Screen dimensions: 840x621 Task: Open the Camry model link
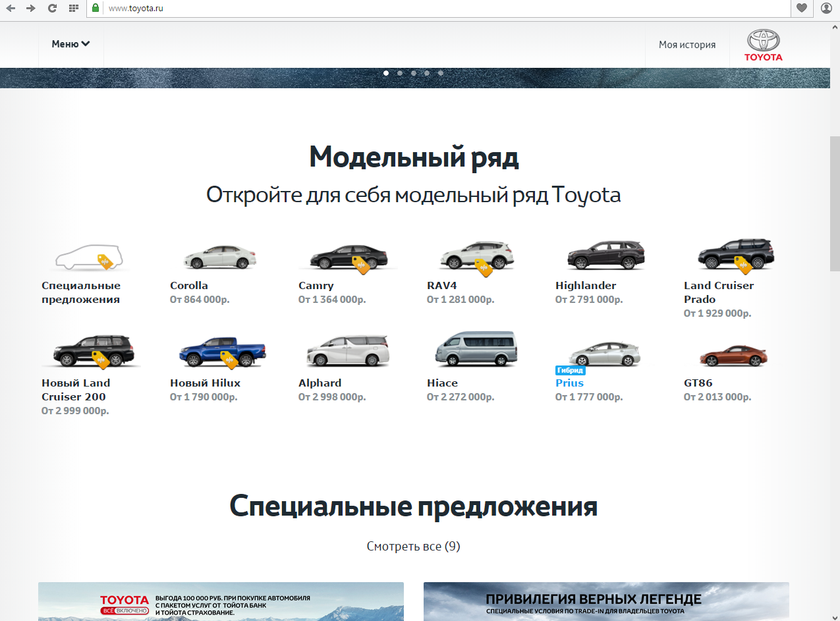coord(316,286)
